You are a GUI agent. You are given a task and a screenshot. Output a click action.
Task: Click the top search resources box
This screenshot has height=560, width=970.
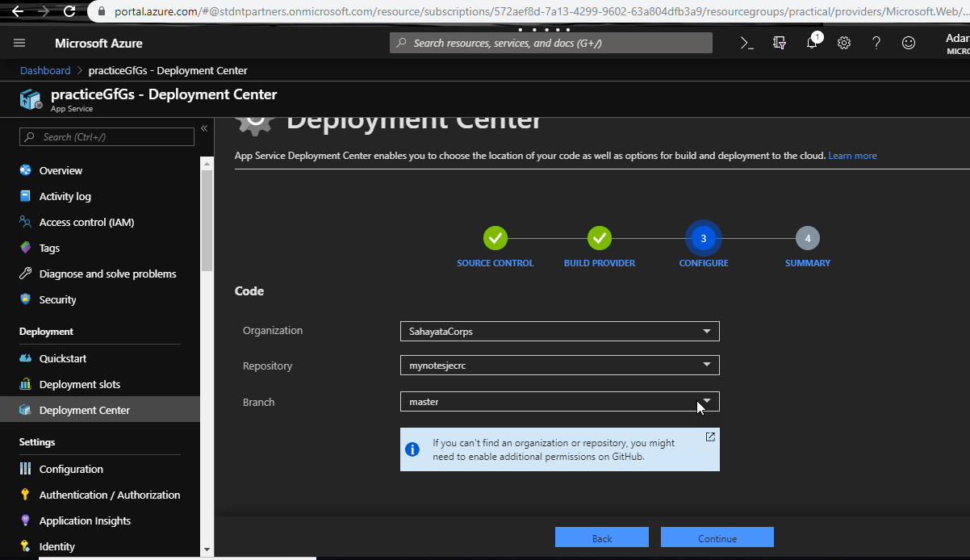coord(551,43)
